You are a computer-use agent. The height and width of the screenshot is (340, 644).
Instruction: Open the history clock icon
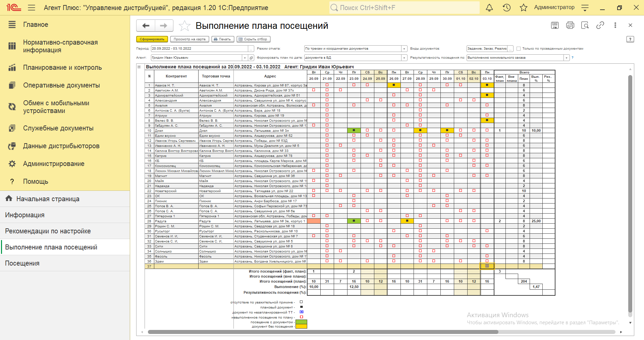click(506, 7)
